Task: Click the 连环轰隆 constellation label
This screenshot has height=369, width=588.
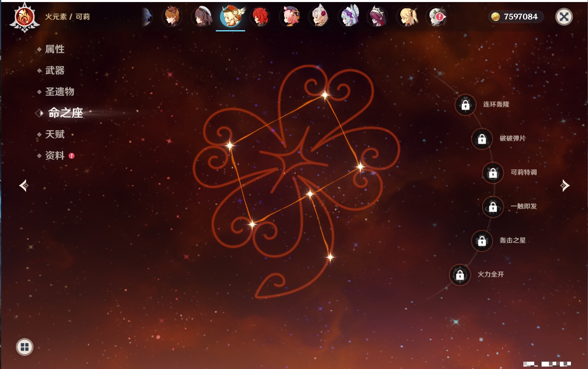Action: pyautogui.click(x=496, y=104)
